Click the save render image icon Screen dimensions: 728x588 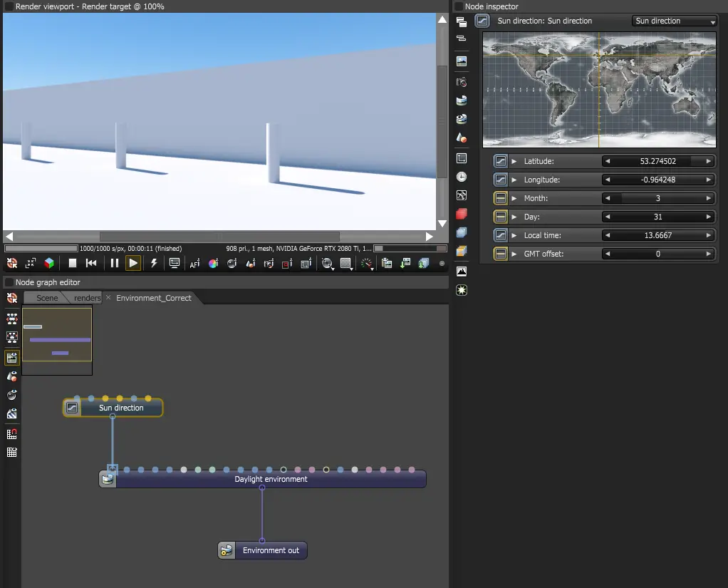[x=405, y=263]
